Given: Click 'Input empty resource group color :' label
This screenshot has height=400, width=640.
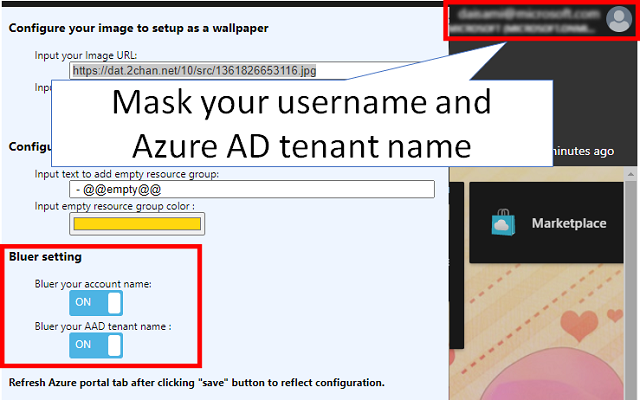Looking at the screenshot, I should [115, 206].
